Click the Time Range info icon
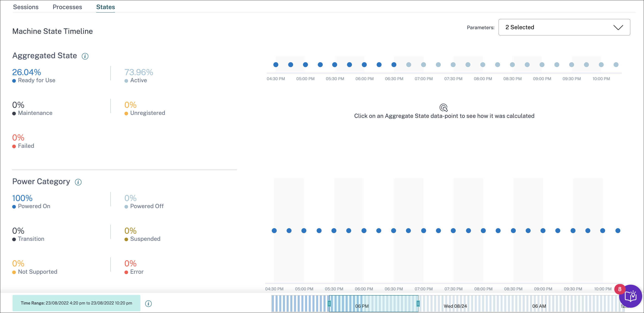Image resolution: width=644 pixels, height=313 pixels. point(148,303)
